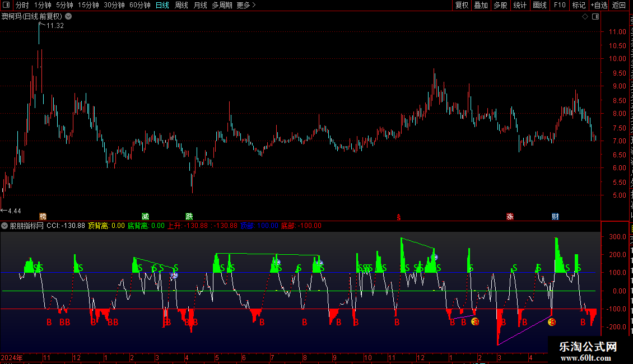This screenshot has width=633, height=364.
Task: Click the 顶背离: 0.00 readout
Action: click(106, 226)
